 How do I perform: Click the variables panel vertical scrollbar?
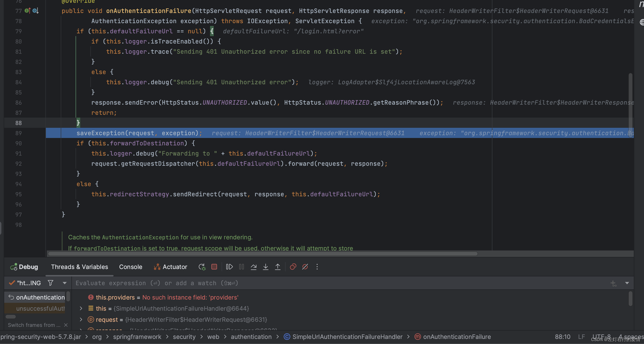[x=631, y=298]
